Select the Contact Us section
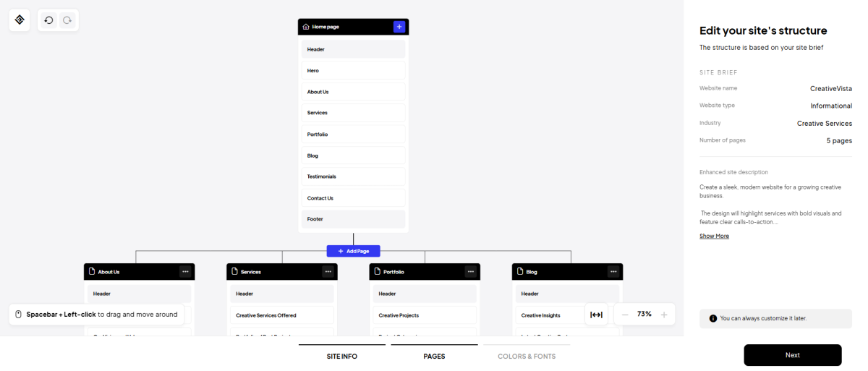The image size is (868, 371). (353, 197)
